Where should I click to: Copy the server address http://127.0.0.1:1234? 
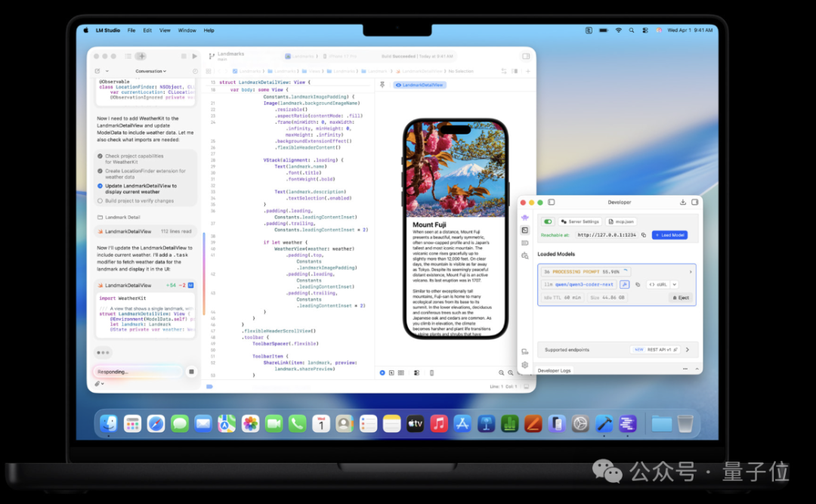pyautogui.click(x=644, y=235)
